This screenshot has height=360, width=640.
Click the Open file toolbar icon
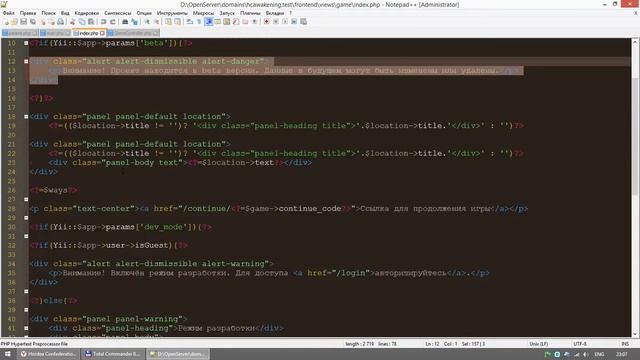click(x=14, y=22)
